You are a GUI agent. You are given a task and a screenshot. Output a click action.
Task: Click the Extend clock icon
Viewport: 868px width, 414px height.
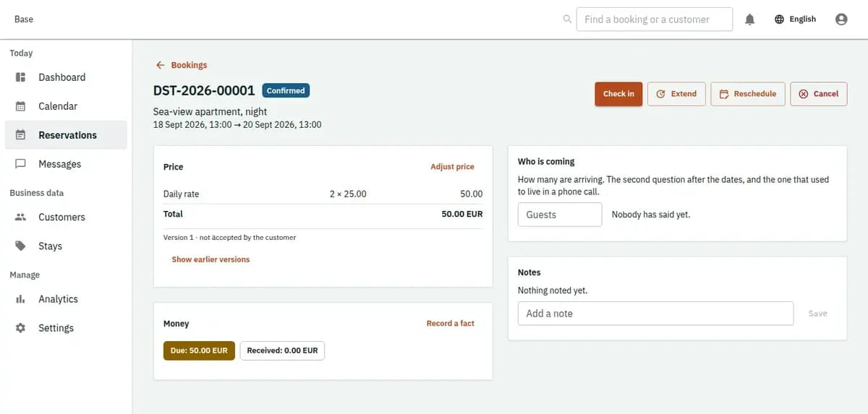(660, 94)
